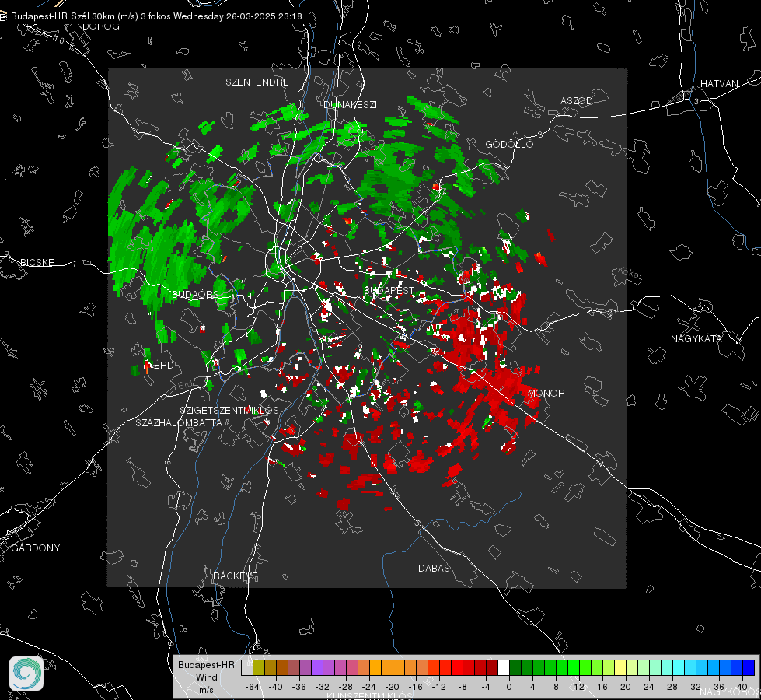Click the yellow swatch above 20 in the legend
This screenshot has height=700, width=761.
[620, 667]
